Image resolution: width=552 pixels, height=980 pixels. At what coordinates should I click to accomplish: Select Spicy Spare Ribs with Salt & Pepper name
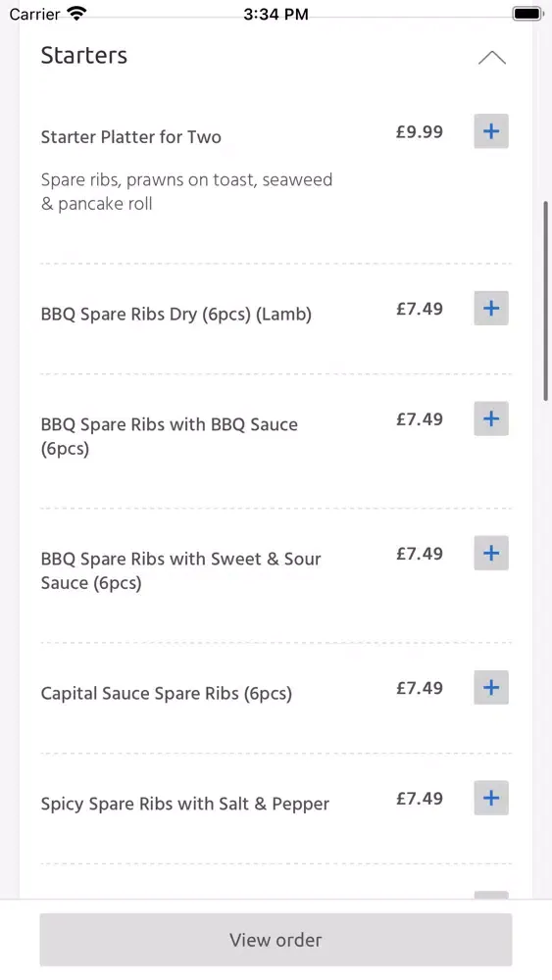point(185,805)
